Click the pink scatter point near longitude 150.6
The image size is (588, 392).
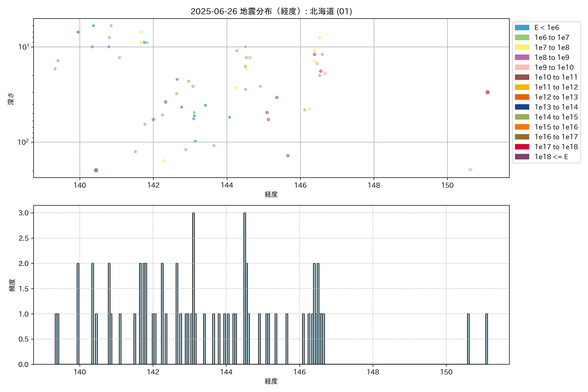pos(470,170)
